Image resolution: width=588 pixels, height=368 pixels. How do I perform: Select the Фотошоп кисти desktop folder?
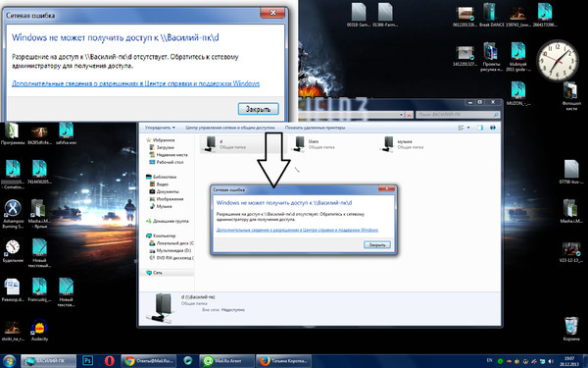click(x=570, y=96)
